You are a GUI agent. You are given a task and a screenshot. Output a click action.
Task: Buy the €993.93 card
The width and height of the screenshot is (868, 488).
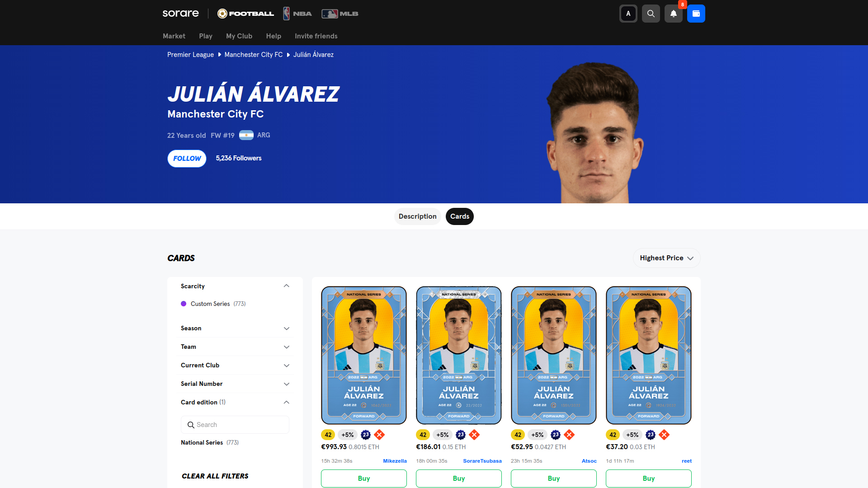coord(364,478)
